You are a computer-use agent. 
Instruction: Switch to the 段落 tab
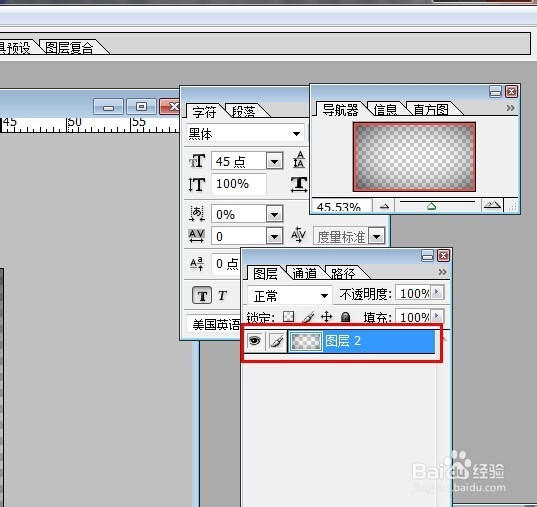coord(243,112)
